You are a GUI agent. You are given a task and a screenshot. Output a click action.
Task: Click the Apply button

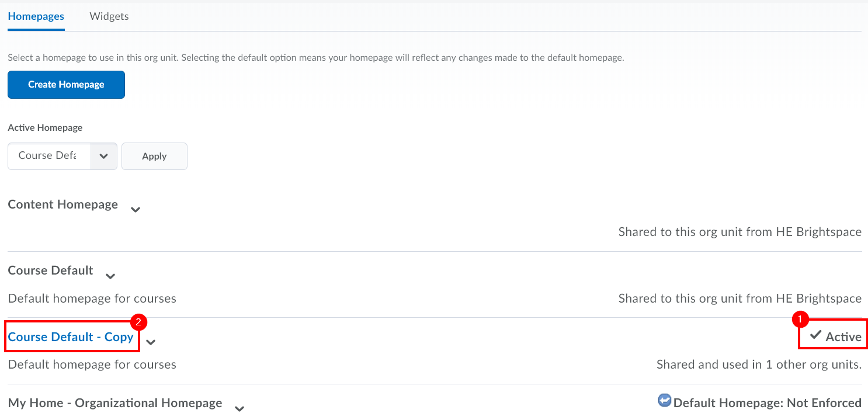(x=154, y=157)
